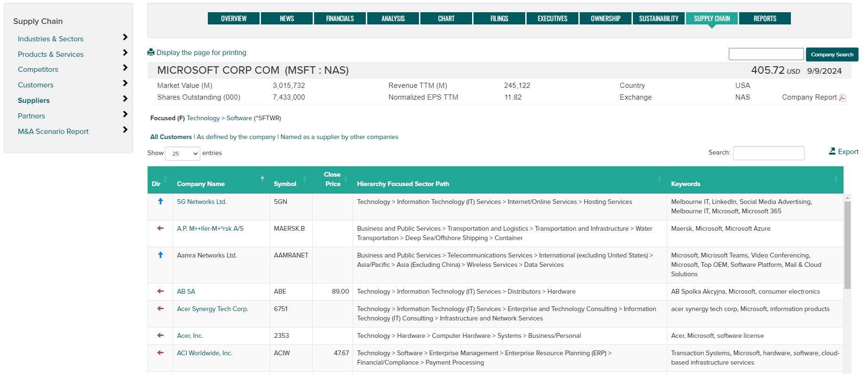The width and height of the screenshot is (868, 374).
Task: Open the ACI Worldwide, Inc. link
Action: coord(205,353)
